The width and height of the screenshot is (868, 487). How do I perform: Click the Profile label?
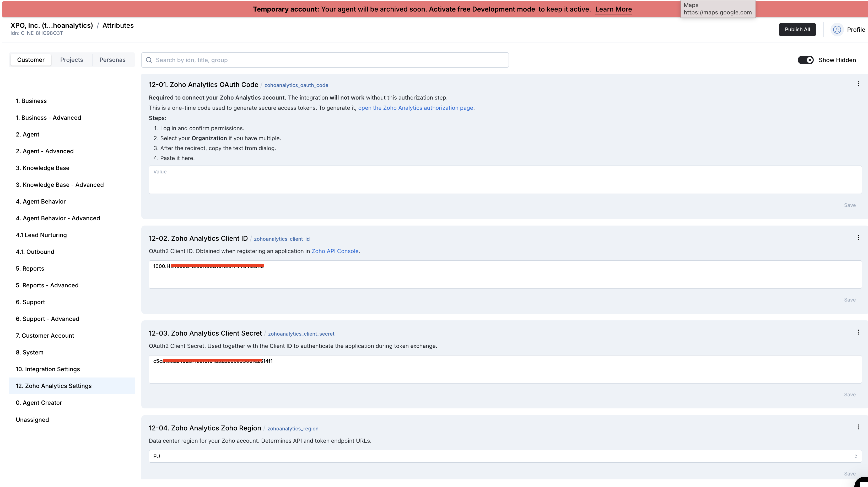(x=856, y=30)
